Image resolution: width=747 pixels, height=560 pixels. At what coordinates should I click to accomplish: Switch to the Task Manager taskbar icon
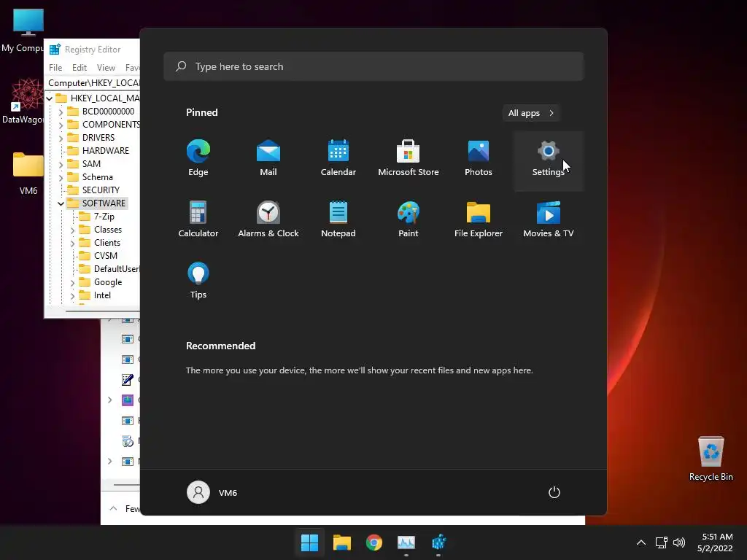406,542
